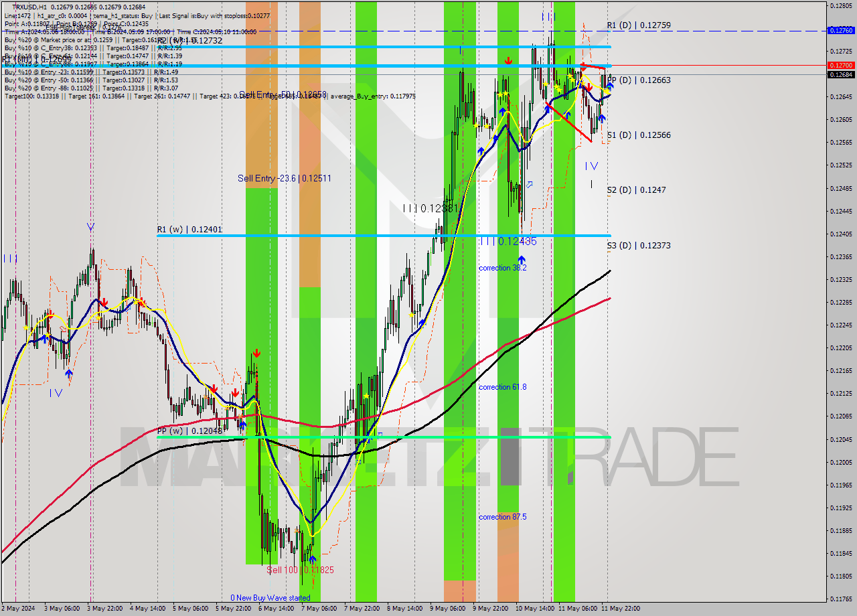This screenshot has width=857, height=616.
Task: Click the 3 May 22:00 time label
Action: point(104,609)
